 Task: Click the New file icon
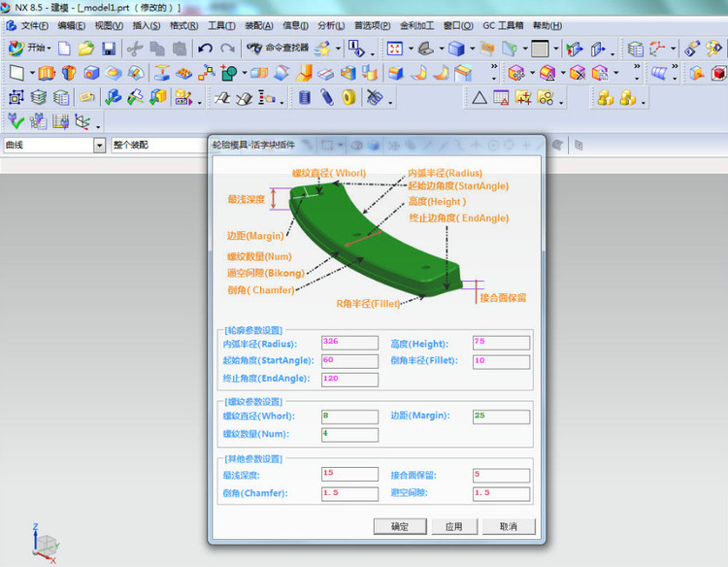pyautogui.click(x=64, y=48)
